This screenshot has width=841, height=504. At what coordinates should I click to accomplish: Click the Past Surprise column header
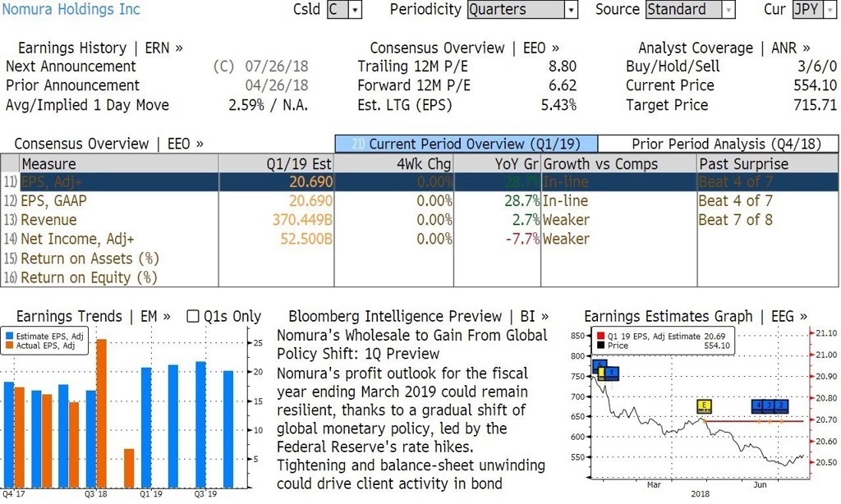(768, 163)
